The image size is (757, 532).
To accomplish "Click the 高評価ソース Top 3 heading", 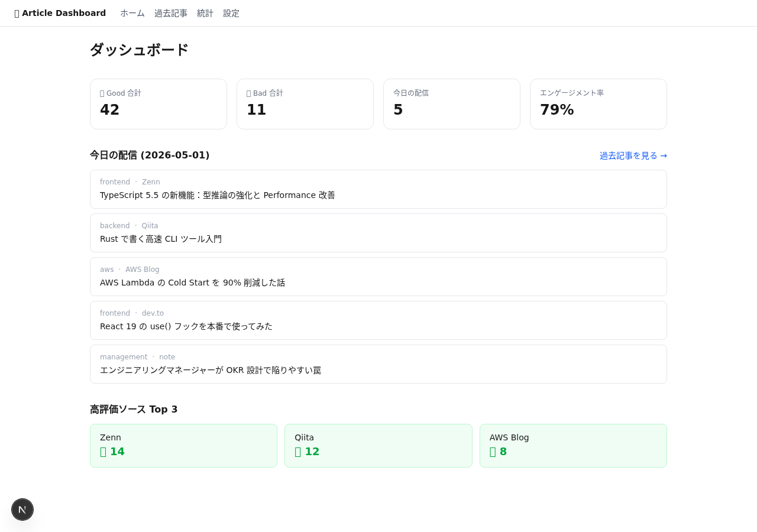I will [x=134, y=409].
